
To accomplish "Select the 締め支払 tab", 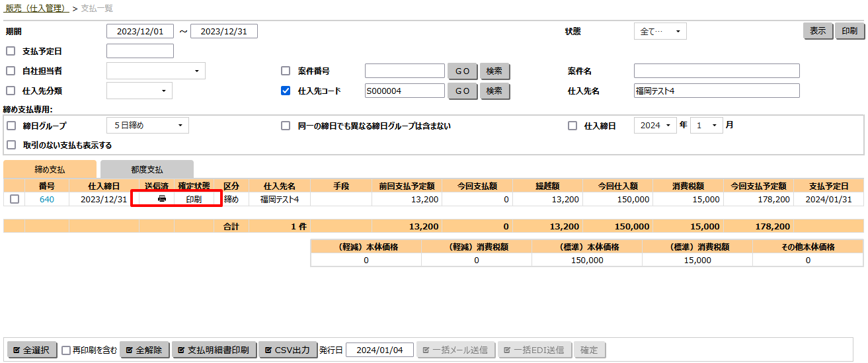I will [x=50, y=169].
